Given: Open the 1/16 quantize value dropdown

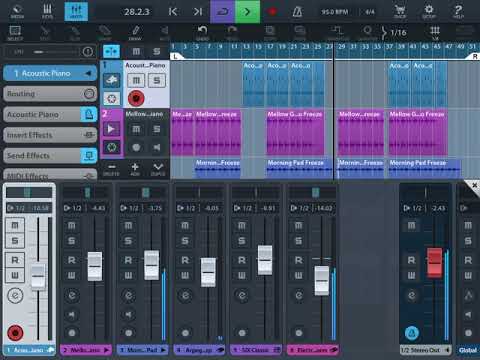Looking at the screenshot, I should point(394,33).
